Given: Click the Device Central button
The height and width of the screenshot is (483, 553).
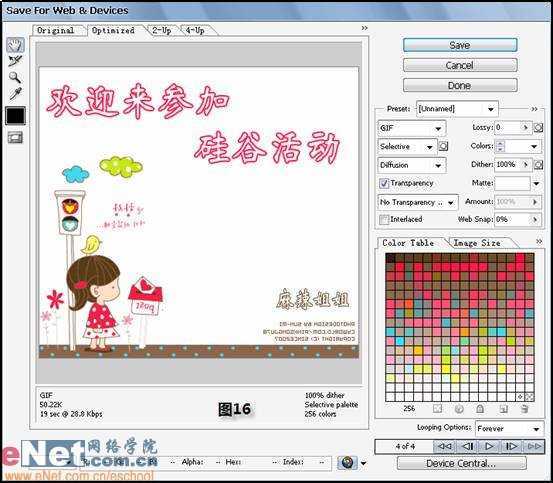Looking at the screenshot, I should click(461, 463).
